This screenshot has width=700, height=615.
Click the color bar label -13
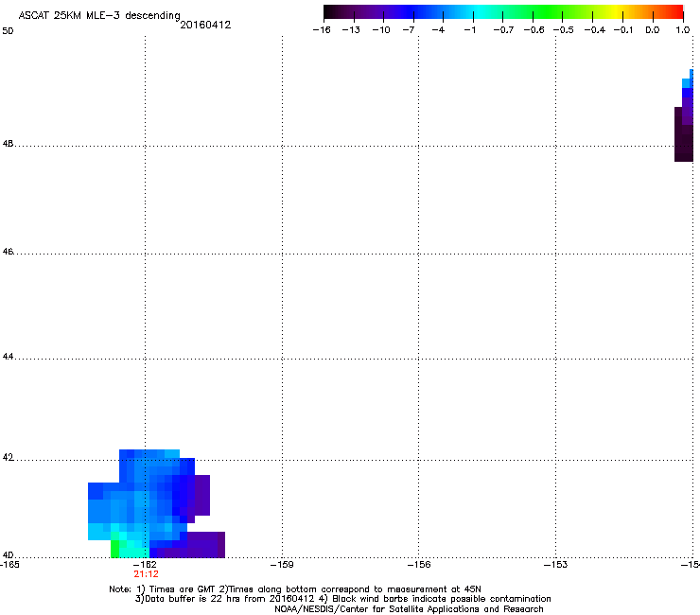351,30
